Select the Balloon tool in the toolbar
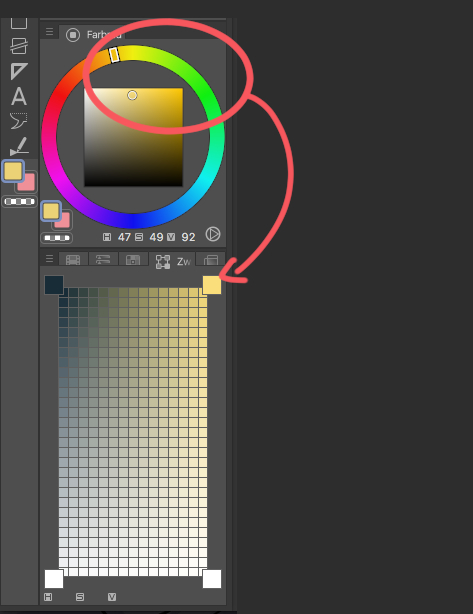The width and height of the screenshot is (473, 614). click(19, 121)
